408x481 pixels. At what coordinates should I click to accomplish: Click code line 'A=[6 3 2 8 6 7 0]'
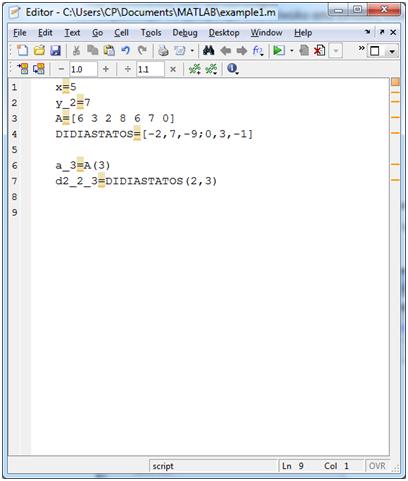[x=115, y=118]
